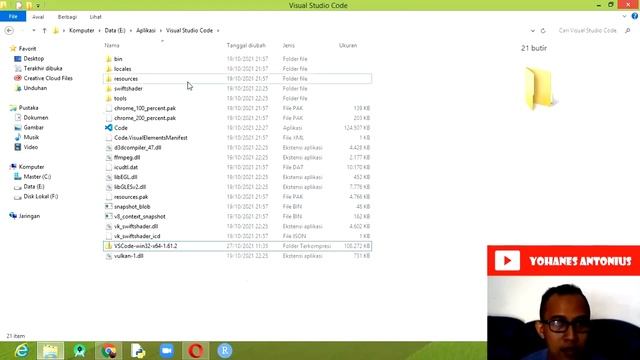
Task: Refresh the folder with the refresh icon
Action: coord(543,31)
